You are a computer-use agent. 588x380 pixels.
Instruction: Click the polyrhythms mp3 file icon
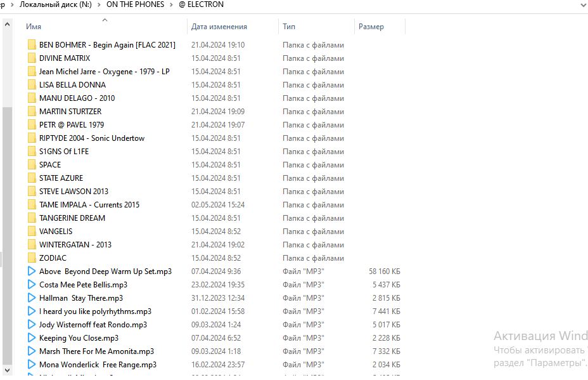tap(32, 311)
